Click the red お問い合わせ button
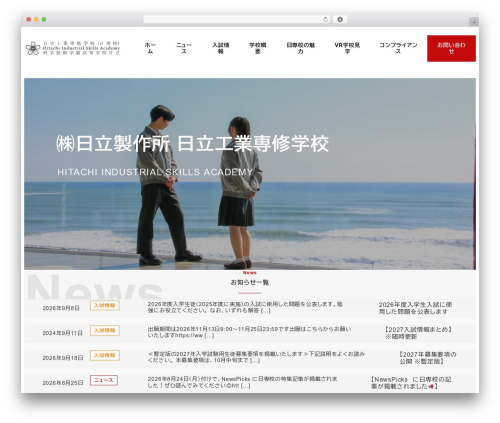 451,48
